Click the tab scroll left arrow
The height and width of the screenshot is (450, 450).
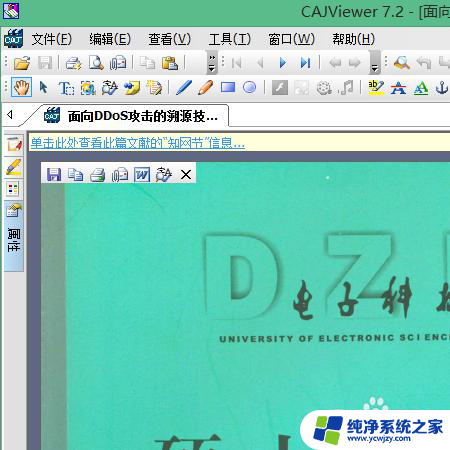pyautogui.click(x=10, y=115)
